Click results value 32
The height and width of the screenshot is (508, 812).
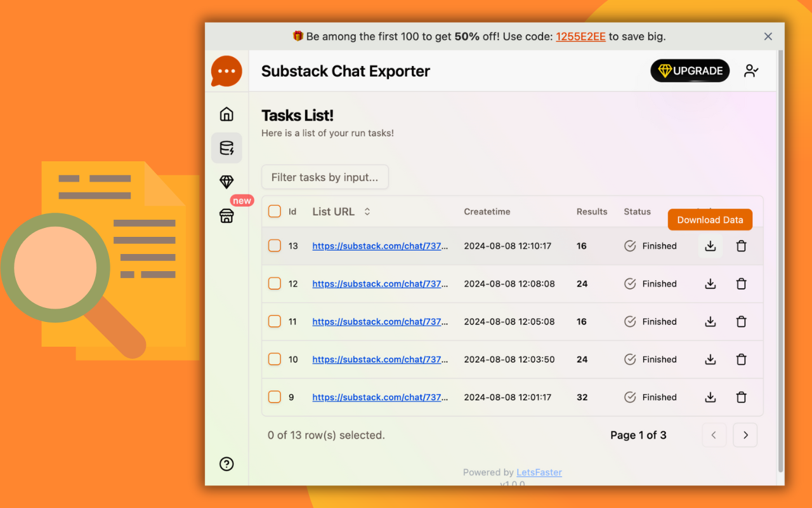[x=582, y=398]
